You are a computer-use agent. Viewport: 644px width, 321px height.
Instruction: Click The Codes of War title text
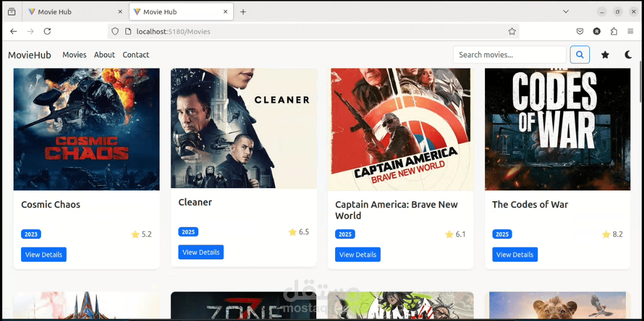pyautogui.click(x=530, y=204)
